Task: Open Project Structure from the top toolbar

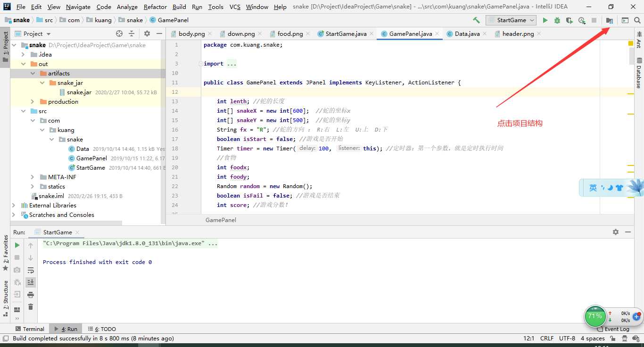Action: pos(610,20)
